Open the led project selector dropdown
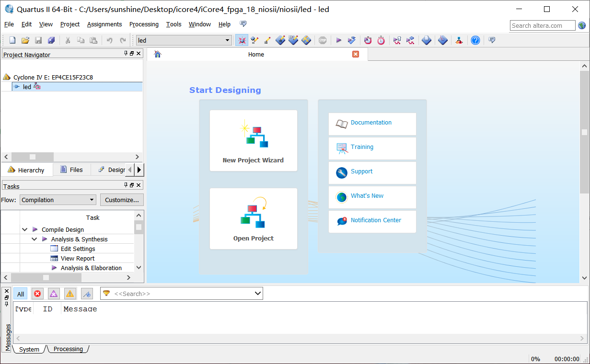 [x=184, y=40]
